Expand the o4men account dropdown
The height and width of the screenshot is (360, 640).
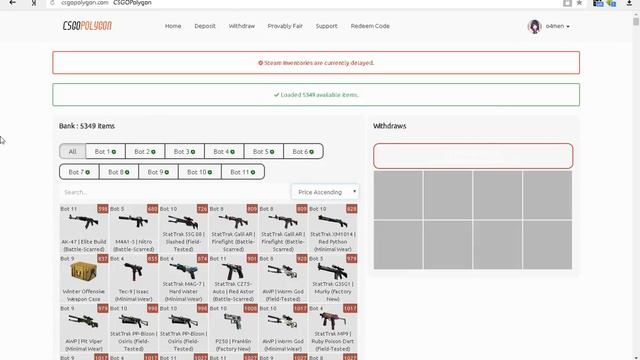pos(558,26)
